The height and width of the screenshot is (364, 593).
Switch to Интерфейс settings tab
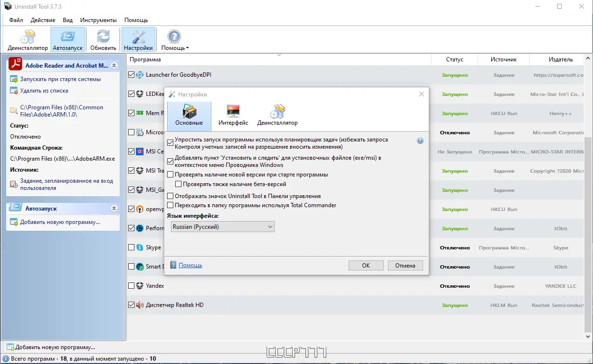click(233, 116)
